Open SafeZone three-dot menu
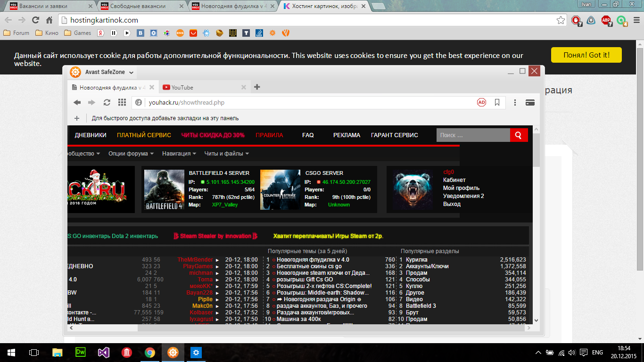The width and height of the screenshot is (644, 362). click(515, 102)
